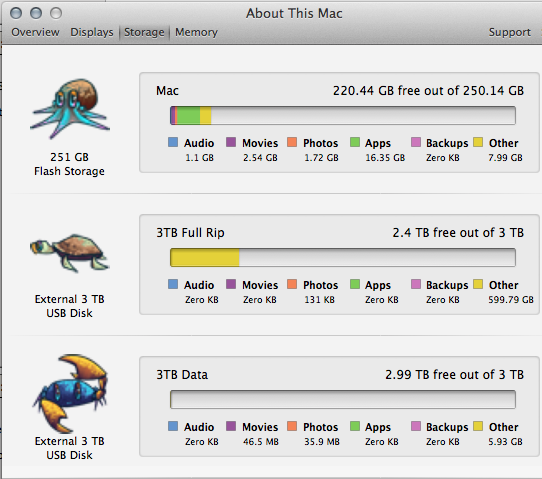The width and height of the screenshot is (542, 479).
Task: Click the 3TB Full Rip usage bar
Action: click(343, 257)
